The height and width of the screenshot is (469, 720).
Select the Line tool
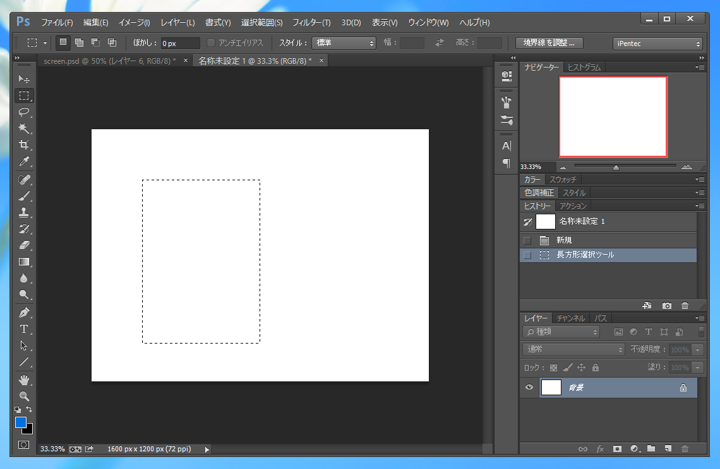pos(24,362)
